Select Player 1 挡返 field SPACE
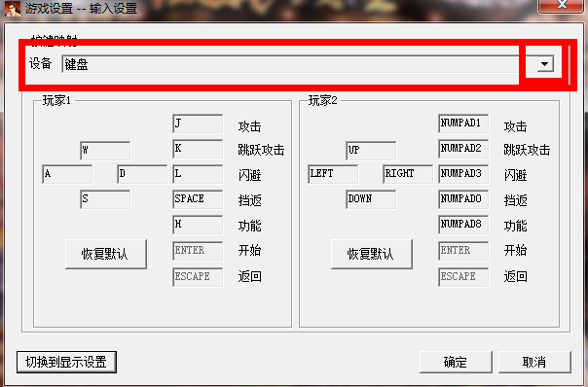588x387 pixels. [198, 199]
